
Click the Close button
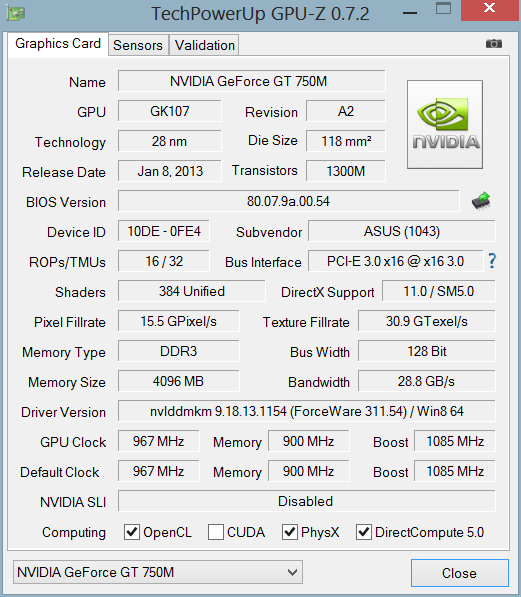[x=460, y=573]
